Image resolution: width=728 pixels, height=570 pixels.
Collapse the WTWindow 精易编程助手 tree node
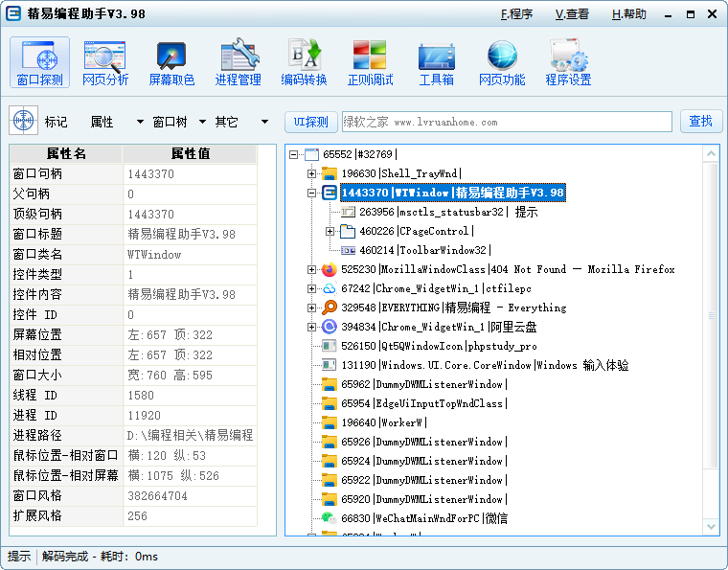point(311,193)
